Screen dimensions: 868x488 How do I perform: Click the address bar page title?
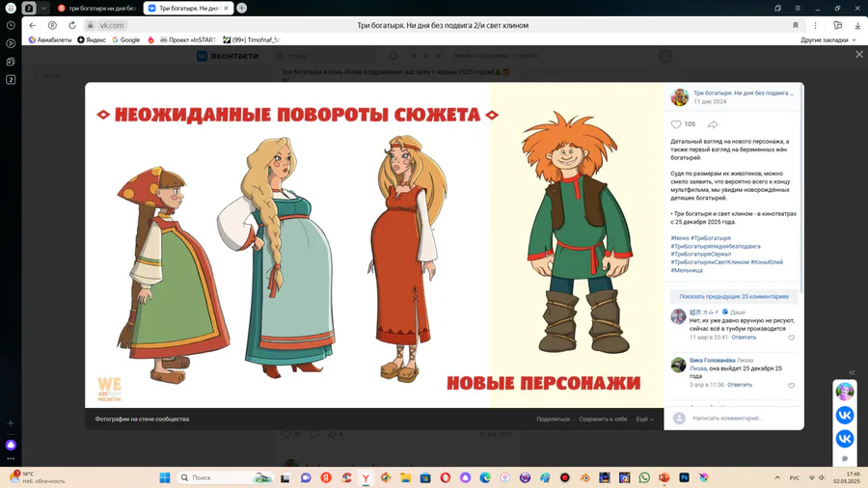(x=443, y=25)
